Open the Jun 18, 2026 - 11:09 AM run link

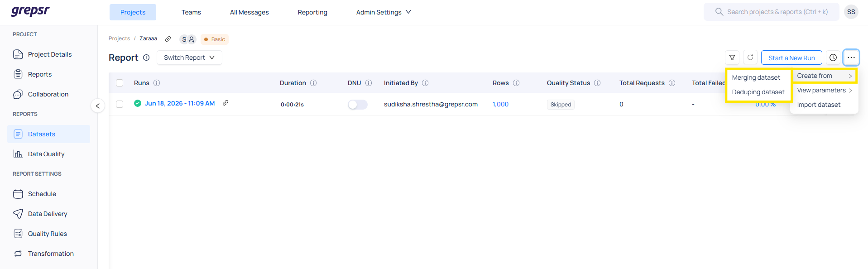180,103
